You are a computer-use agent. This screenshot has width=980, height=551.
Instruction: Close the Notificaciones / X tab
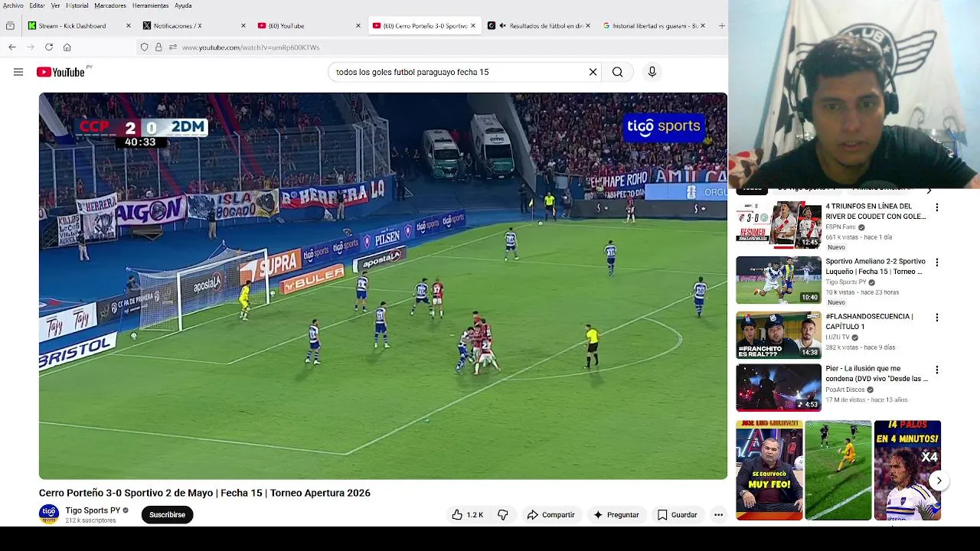click(x=243, y=26)
